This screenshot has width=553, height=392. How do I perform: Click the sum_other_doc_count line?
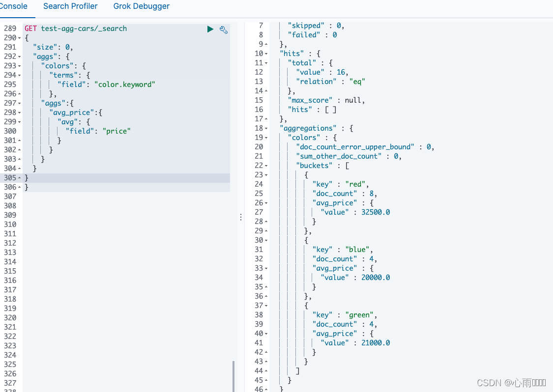tap(349, 156)
